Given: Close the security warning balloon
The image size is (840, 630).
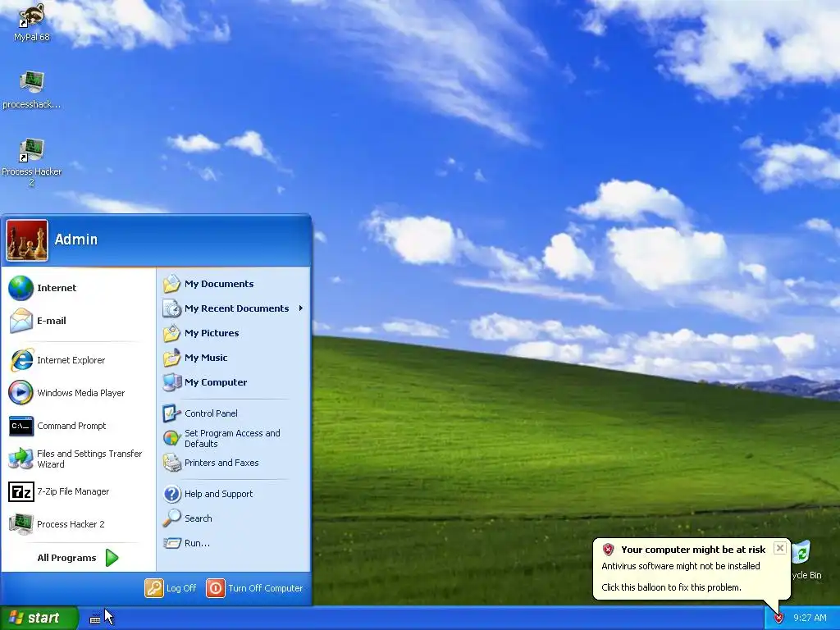Looking at the screenshot, I should pos(780,548).
